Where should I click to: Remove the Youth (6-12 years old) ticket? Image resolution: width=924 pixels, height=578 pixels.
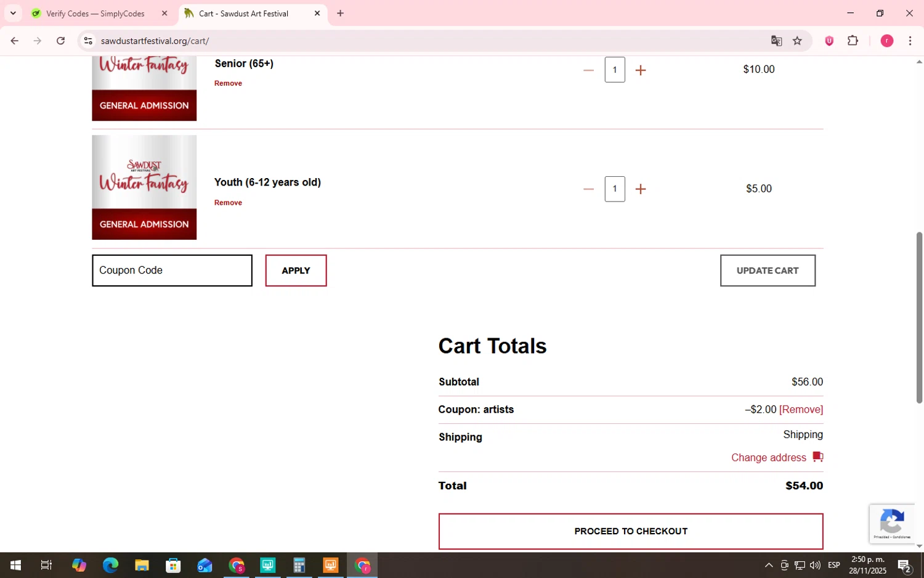click(x=228, y=203)
